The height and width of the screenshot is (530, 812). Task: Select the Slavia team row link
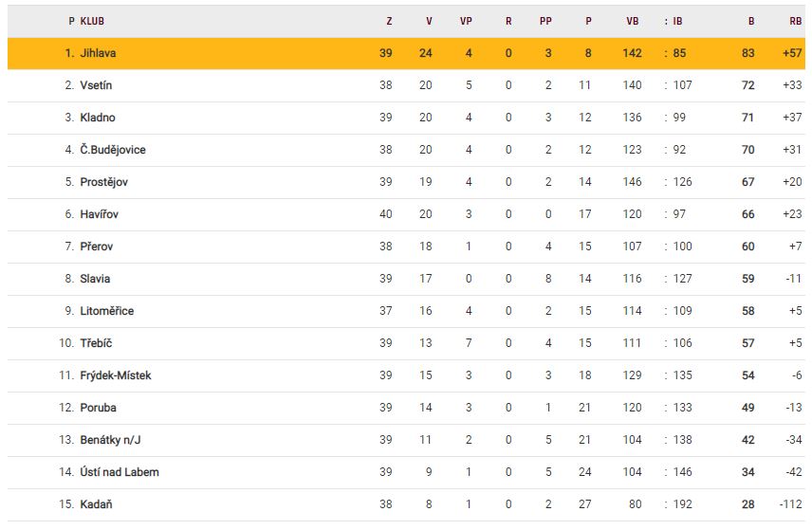(95, 279)
